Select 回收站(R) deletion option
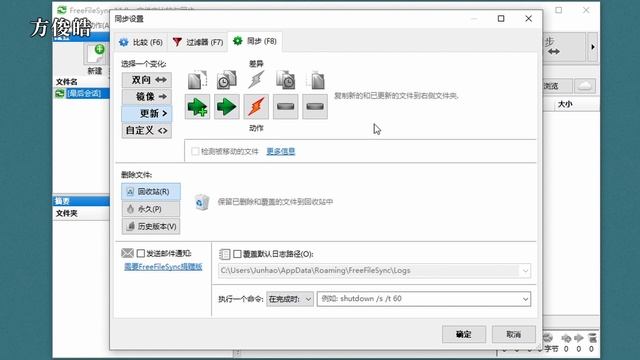 151,191
